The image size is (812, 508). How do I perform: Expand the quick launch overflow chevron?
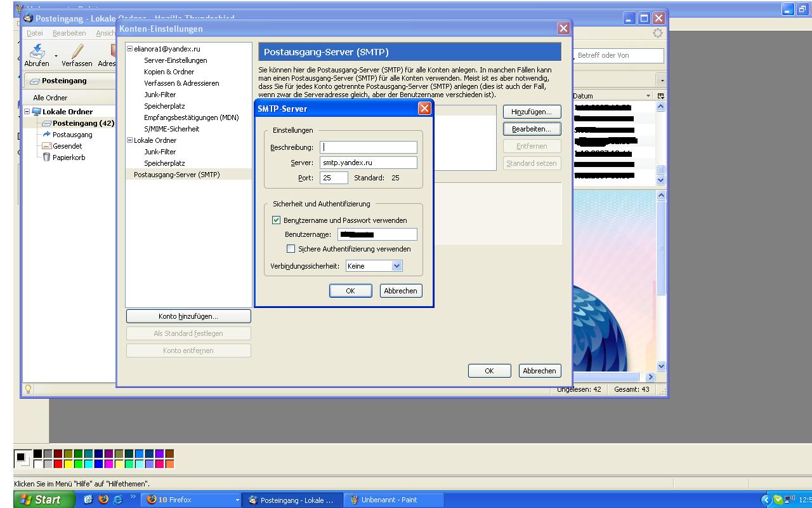coord(133,497)
